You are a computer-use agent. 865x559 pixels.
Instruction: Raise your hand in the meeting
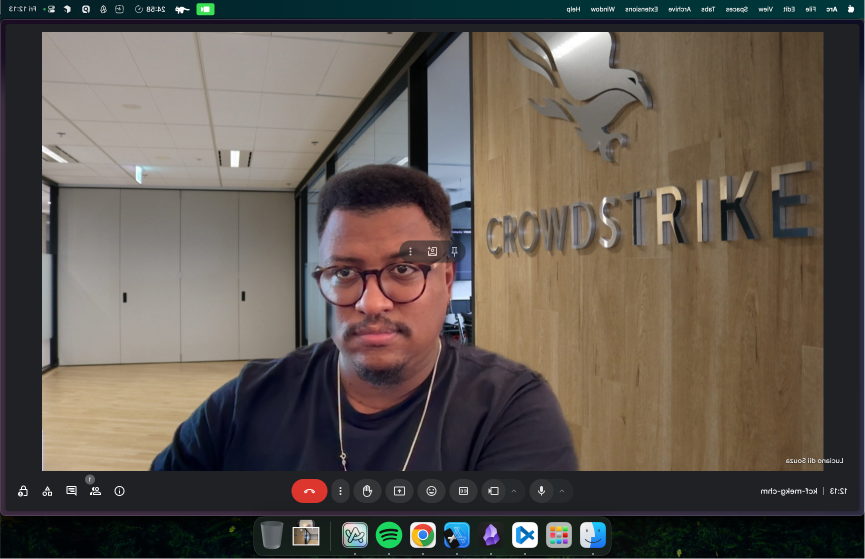(x=367, y=491)
